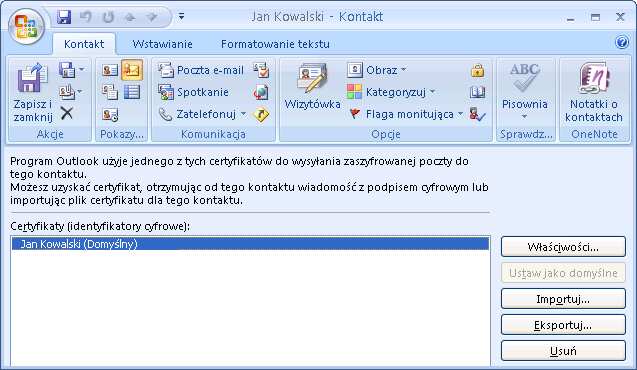Click the Save floppy disk icon in title bar

pyautogui.click(x=64, y=17)
